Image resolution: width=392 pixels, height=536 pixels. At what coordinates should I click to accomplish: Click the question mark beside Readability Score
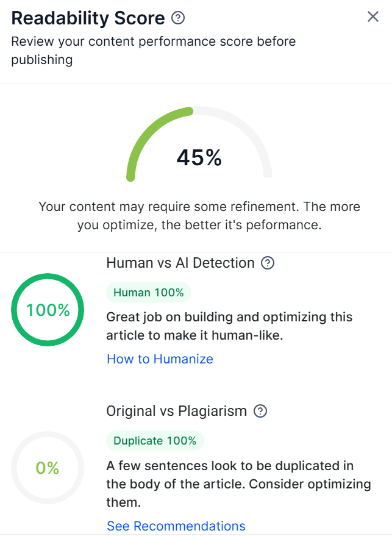tap(177, 18)
